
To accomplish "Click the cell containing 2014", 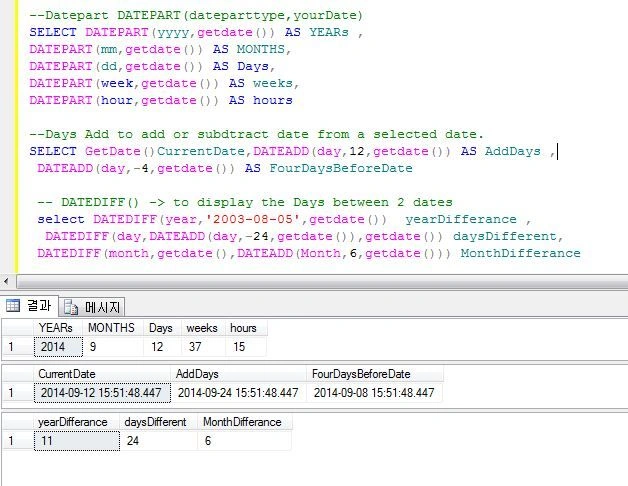I will coord(58,347).
